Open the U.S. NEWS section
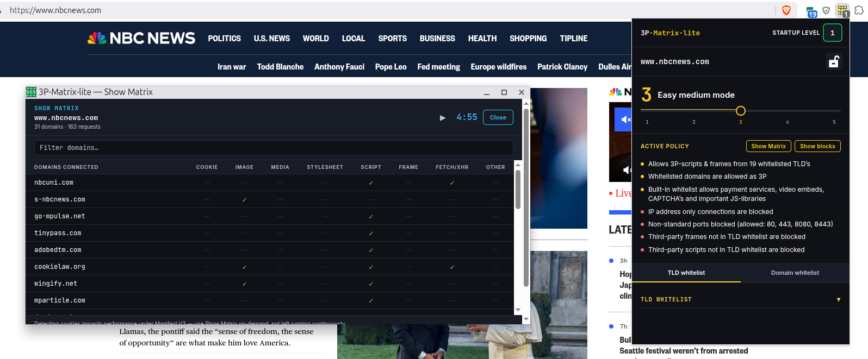 272,39
